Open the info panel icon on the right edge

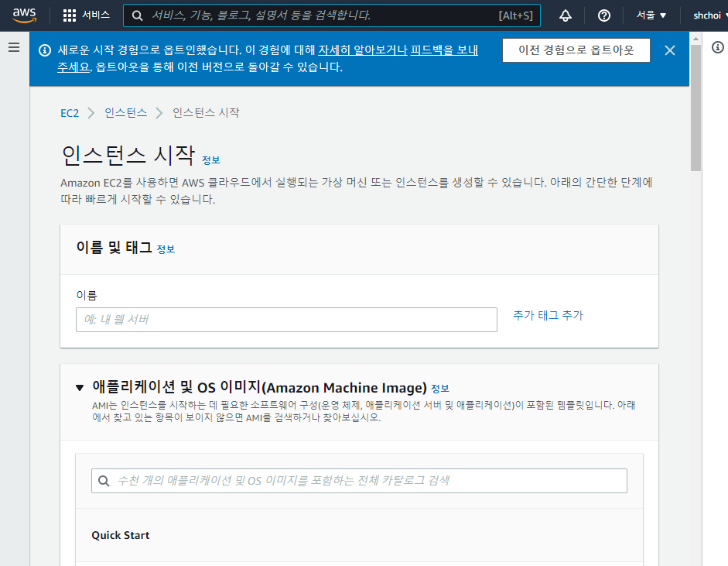tap(718, 47)
